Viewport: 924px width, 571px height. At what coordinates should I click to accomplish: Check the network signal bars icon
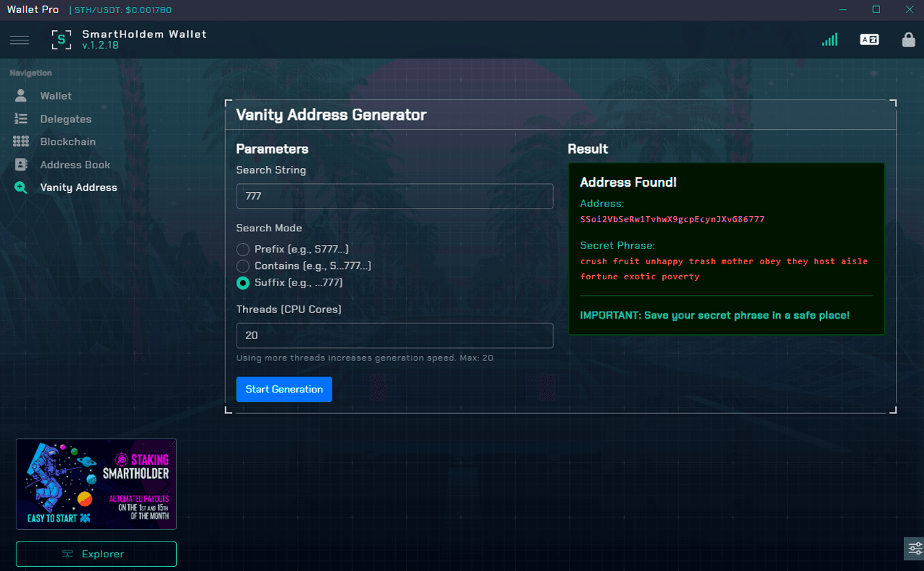830,40
